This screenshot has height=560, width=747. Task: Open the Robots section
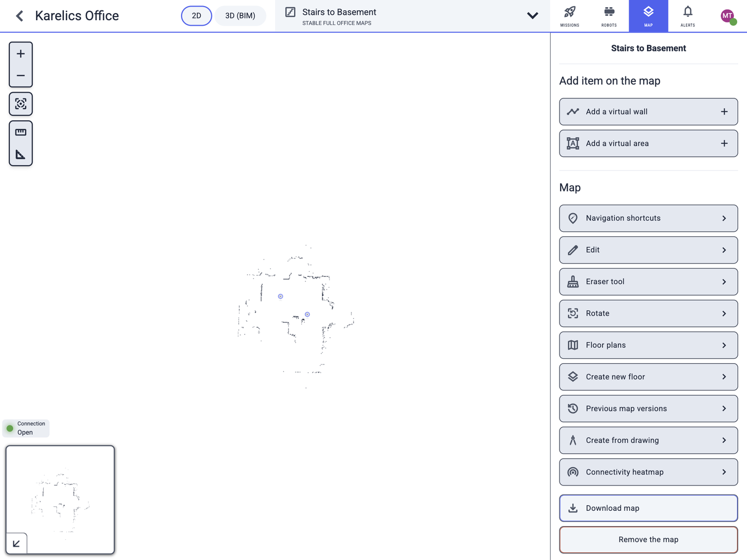609,16
